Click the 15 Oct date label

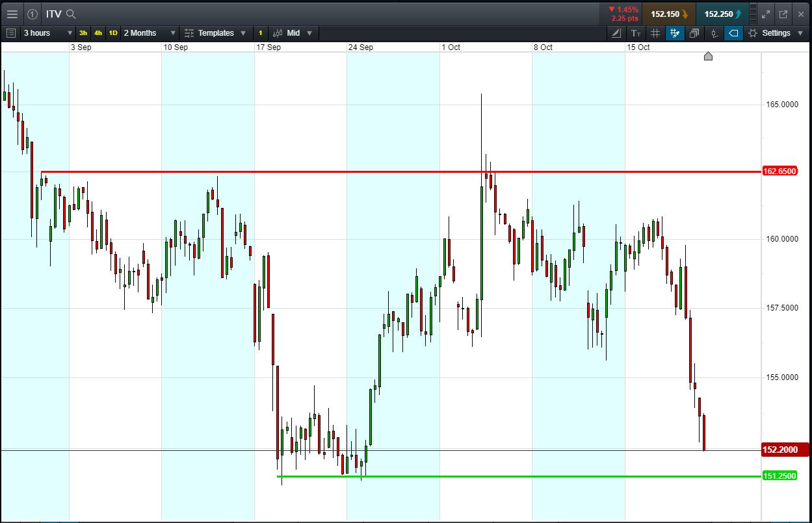click(x=638, y=47)
